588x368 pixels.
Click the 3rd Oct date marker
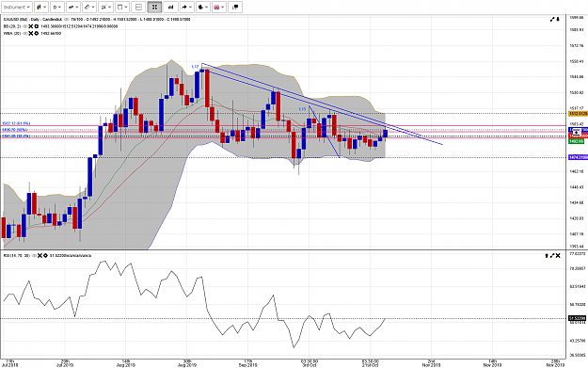[309, 363]
